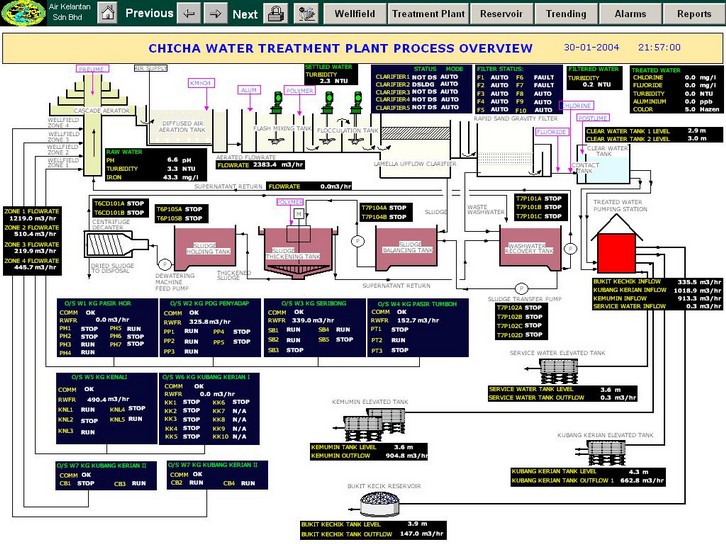The image size is (726, 544).
Task: Click the padlock login icon
Action: pyautogui.click(x=275, y=13)
